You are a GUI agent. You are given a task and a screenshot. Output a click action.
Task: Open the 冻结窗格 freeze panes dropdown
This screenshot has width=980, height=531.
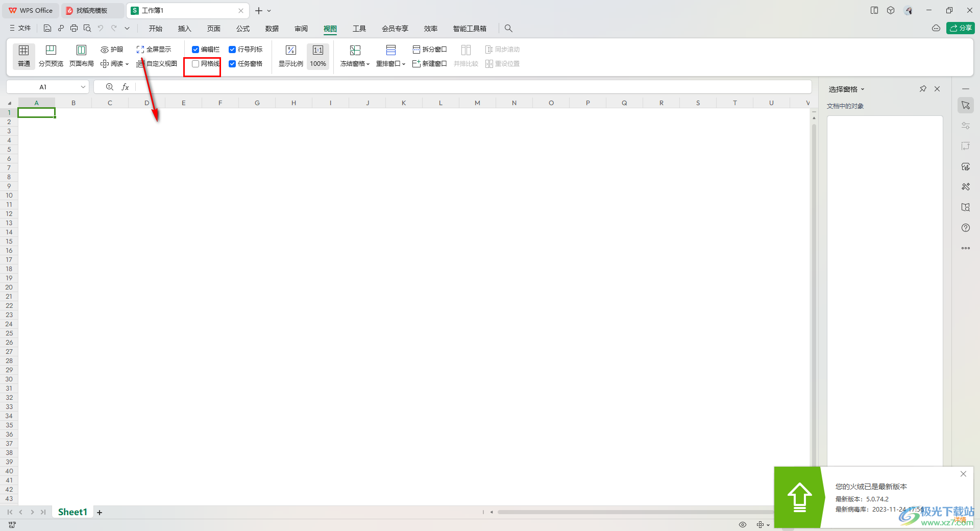355,56
